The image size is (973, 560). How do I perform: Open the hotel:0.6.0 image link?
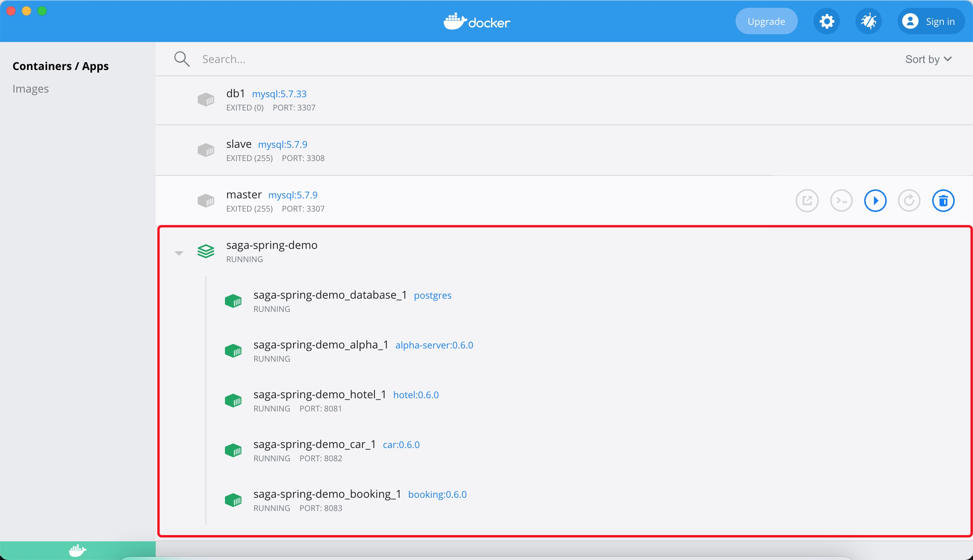pyautogui.click(x=416, y=395)
